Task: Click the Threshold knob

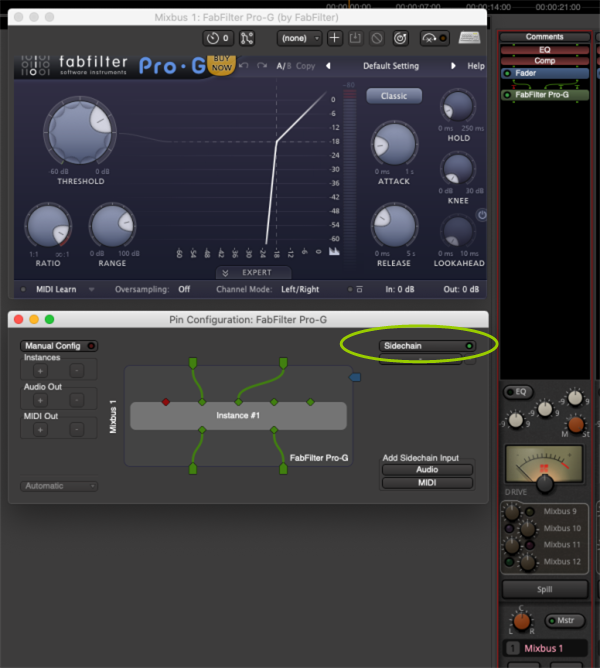Action: 80,132
